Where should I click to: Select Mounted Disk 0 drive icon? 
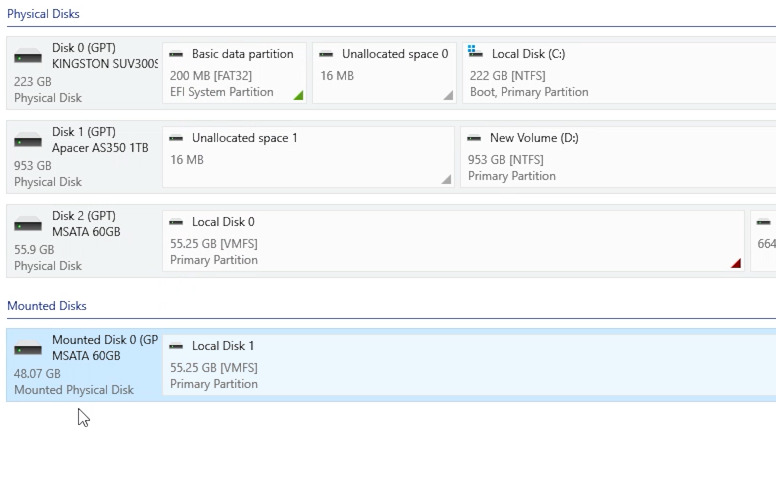coord(28,347)
